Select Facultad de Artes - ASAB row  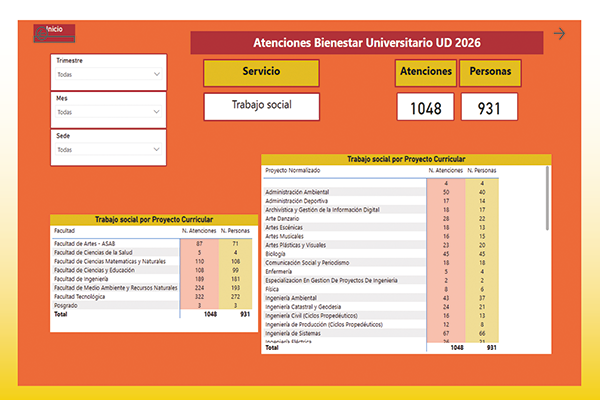coord(153,243)
